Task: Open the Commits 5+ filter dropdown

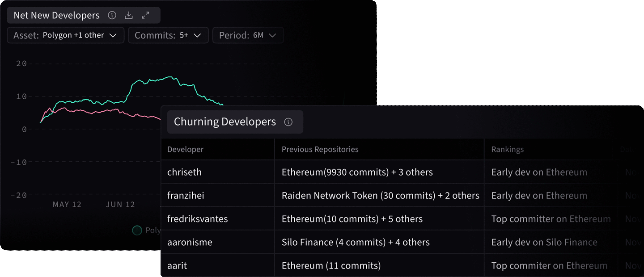Action: coord(168,35)
